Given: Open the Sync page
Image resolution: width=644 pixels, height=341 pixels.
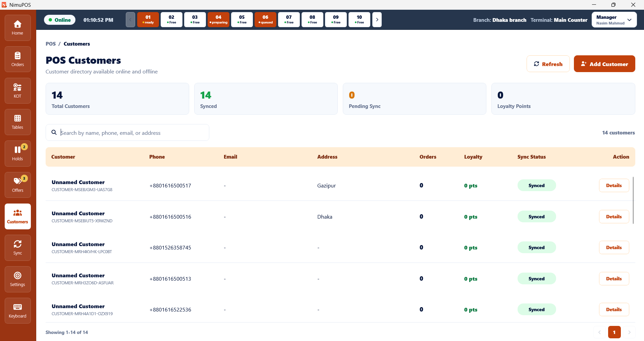Looking at the screenshot, I should (17, 248).
